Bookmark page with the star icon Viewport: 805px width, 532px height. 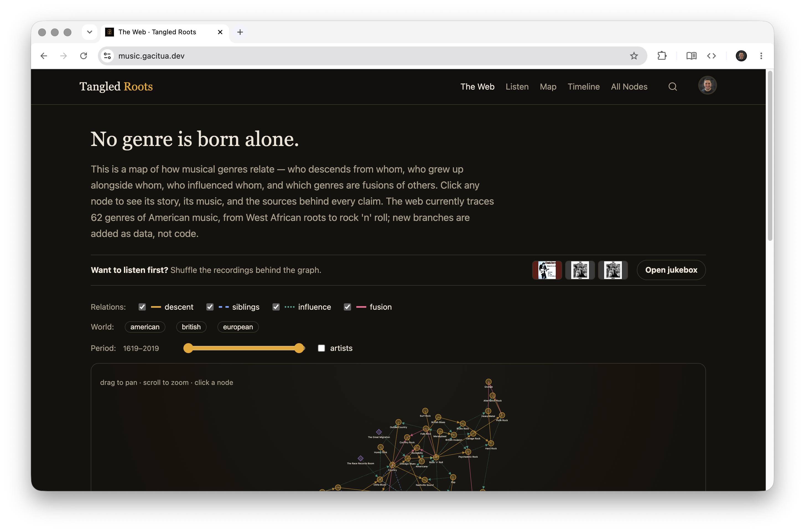coord(633,56)
